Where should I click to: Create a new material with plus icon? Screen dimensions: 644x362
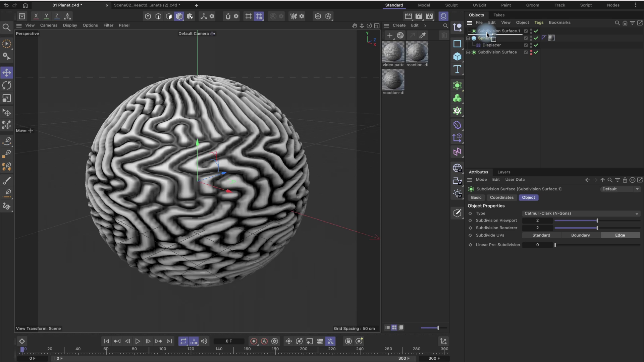tap(389, 35)
